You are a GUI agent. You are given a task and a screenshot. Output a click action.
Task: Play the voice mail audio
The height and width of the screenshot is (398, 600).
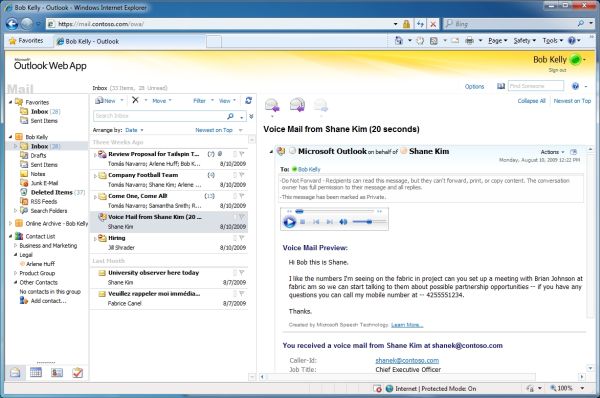[289, 222]
